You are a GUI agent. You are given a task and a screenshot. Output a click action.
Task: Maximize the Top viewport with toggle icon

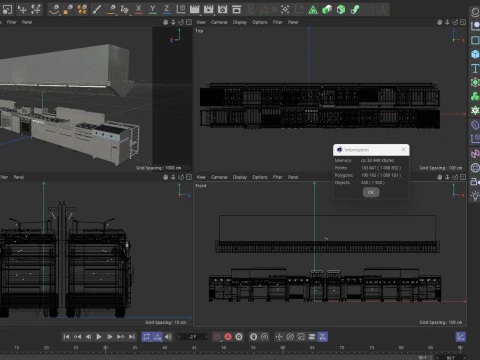point(463,22)
